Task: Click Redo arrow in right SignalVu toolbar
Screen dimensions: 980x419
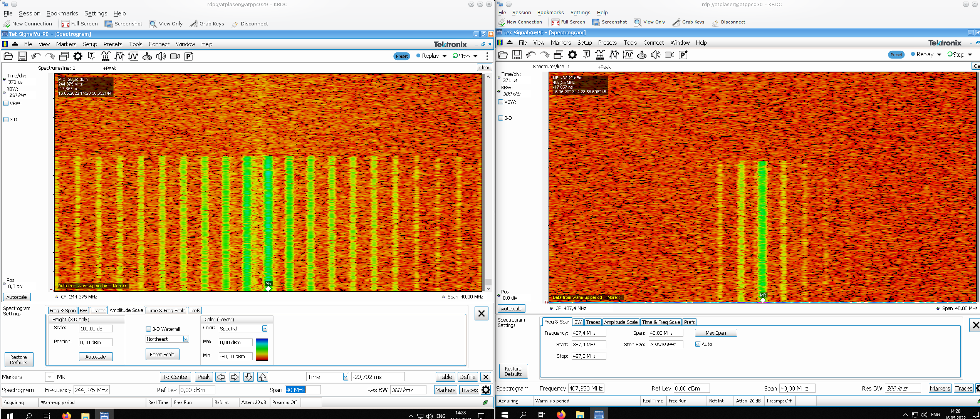Action: pyautogui.click(x=545, y=55)
